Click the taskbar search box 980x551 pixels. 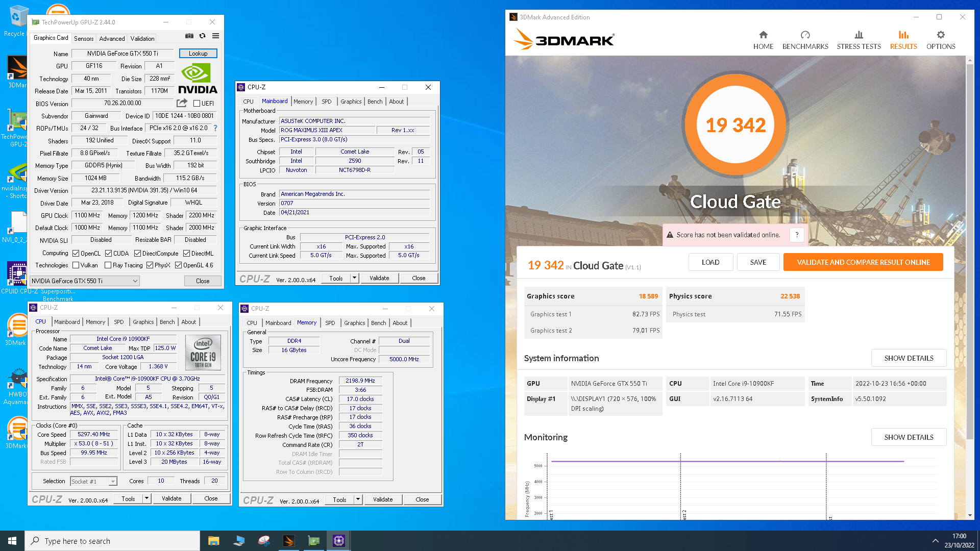point(112,541)
